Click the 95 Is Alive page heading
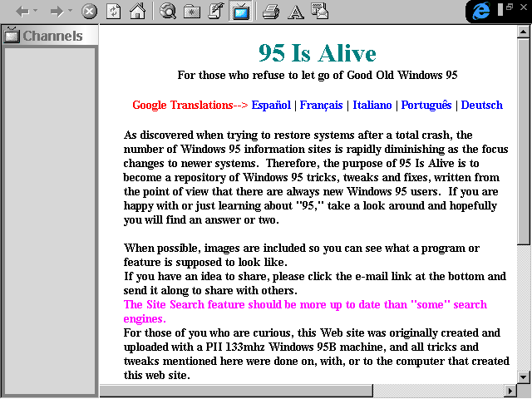The height and width of the screenshot is (399, 532). [x=318, y=53]
